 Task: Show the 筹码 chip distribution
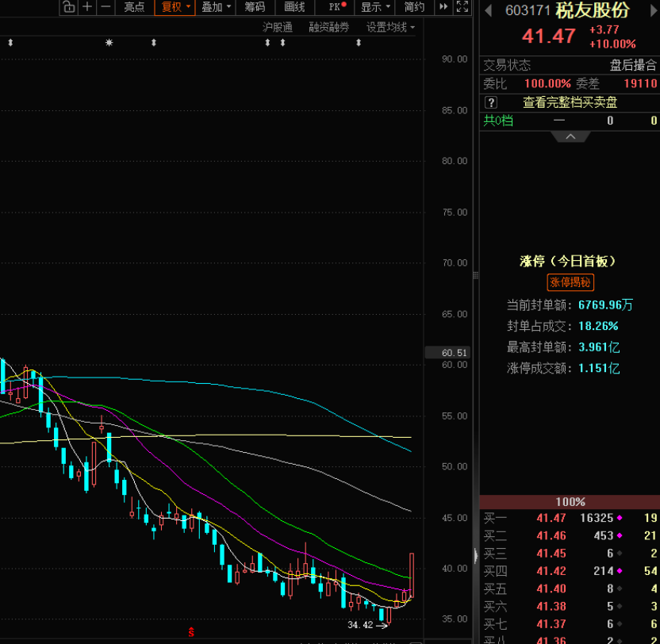(x=255, y=7)
